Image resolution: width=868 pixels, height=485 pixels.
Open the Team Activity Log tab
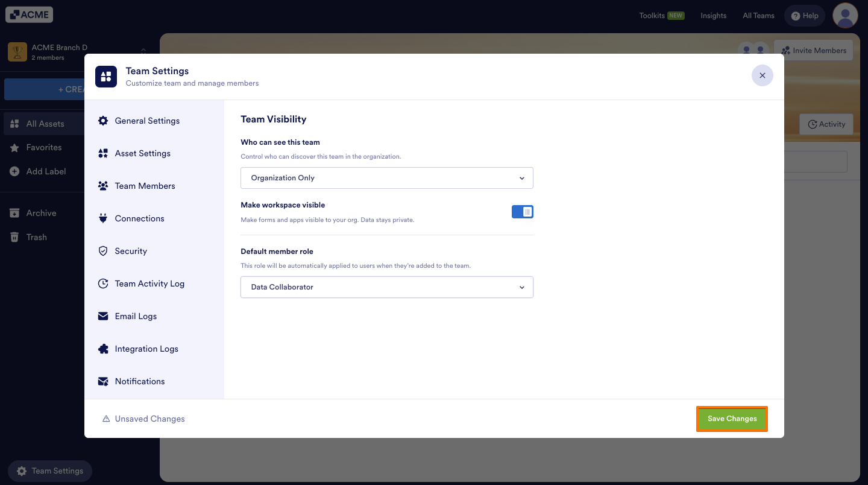tap(154, 284)
